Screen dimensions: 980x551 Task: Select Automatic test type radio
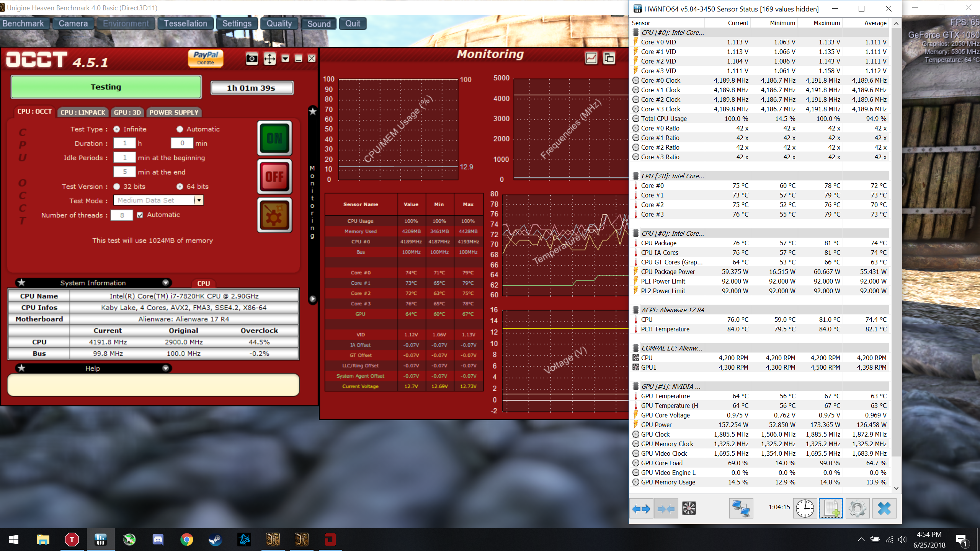pos(180,129)
